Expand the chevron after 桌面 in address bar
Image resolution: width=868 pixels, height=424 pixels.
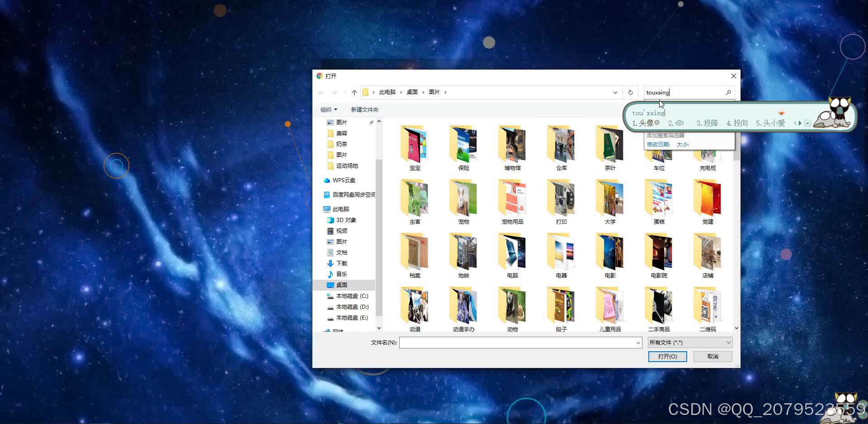[x=424, y=92]
